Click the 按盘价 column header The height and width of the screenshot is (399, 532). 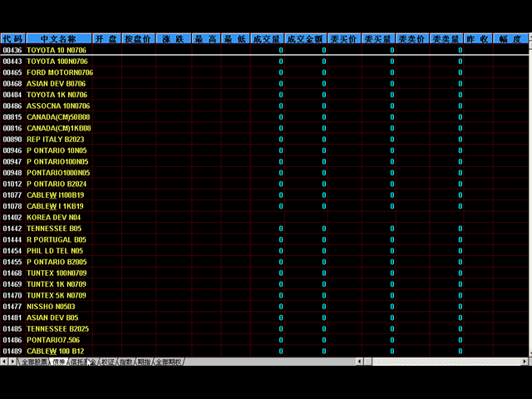pos(139,39)
